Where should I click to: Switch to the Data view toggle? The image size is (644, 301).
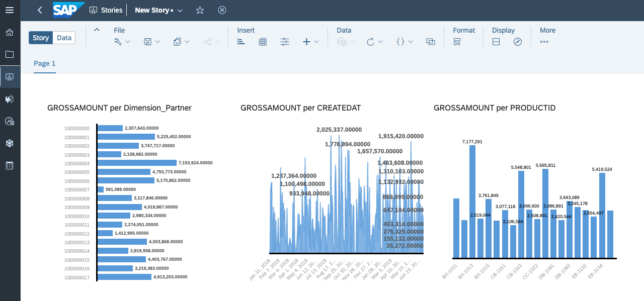point(63,37)
